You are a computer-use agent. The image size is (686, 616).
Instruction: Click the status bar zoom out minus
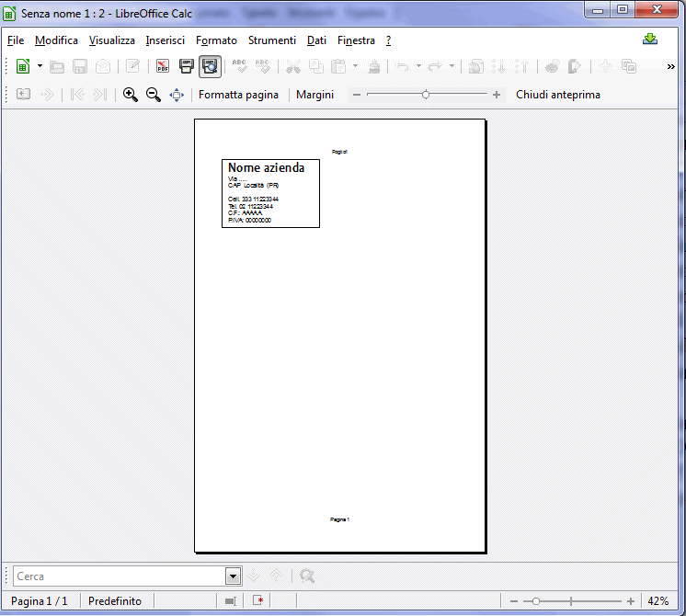pos(514,601)
